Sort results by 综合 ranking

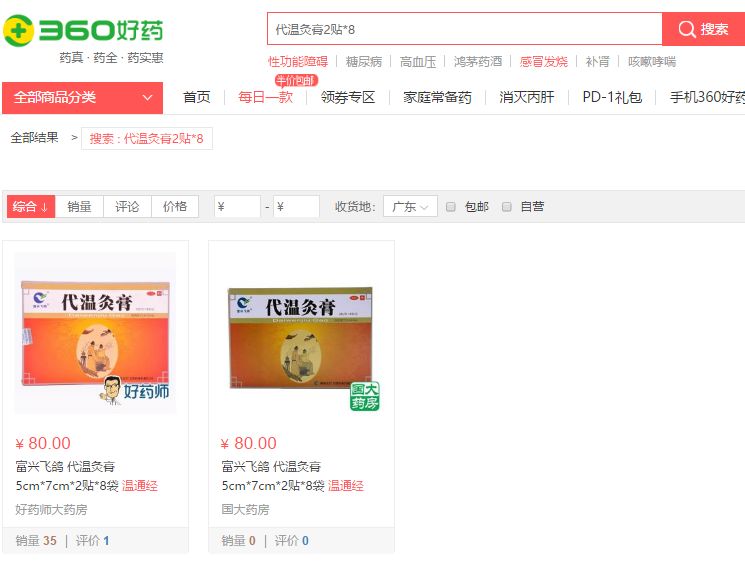31,207
